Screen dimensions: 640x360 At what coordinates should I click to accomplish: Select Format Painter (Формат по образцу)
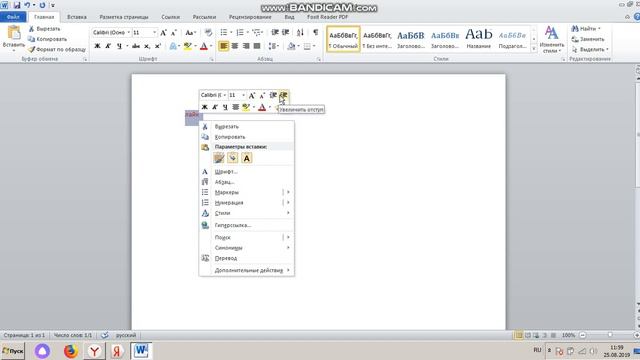click(x=57, y=49)
